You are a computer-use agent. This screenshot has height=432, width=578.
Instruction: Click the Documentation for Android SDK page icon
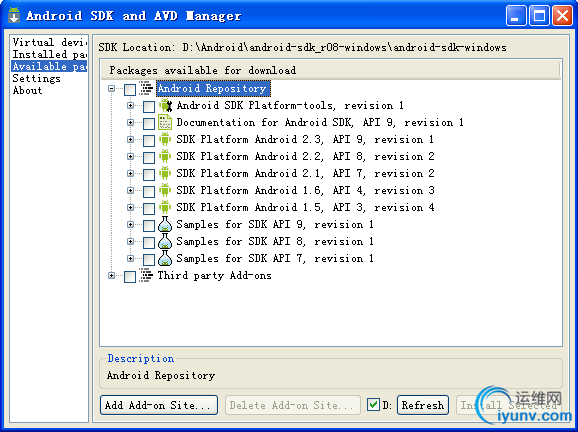165,122
